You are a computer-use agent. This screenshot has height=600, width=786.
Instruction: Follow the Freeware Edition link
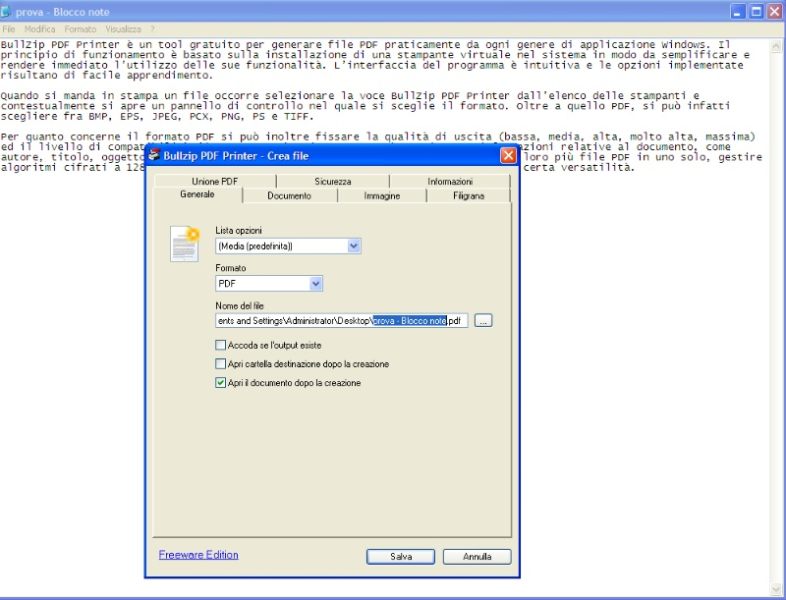click(x=198, y=555)
